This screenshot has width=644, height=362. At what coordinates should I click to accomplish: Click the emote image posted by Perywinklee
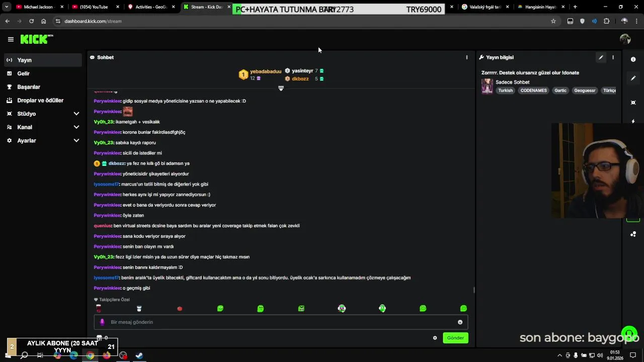tap(128, 112)
